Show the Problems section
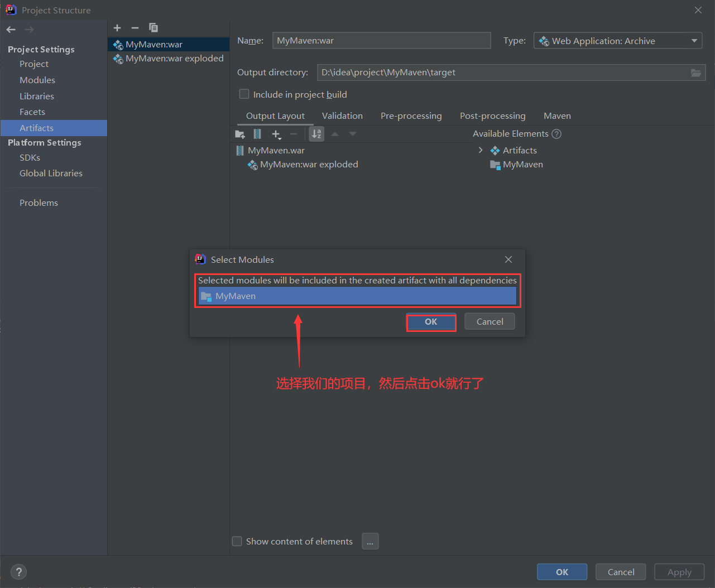Screen dimensions: 715x588 [39, 203]
